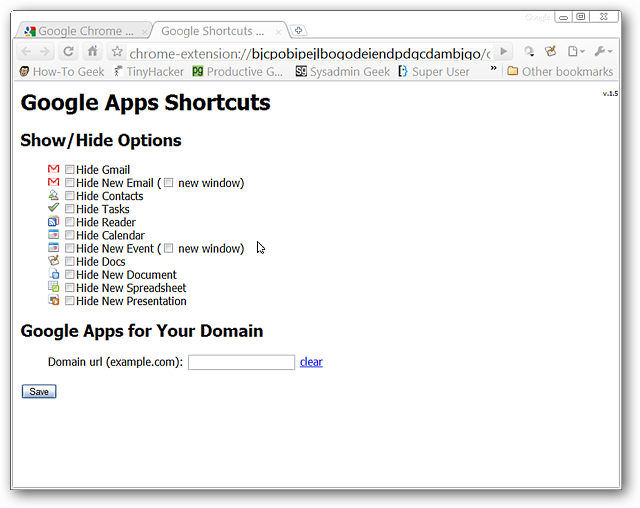
Task: Click the Google Apps Shortcuts heading
Action: click(145, 102)
